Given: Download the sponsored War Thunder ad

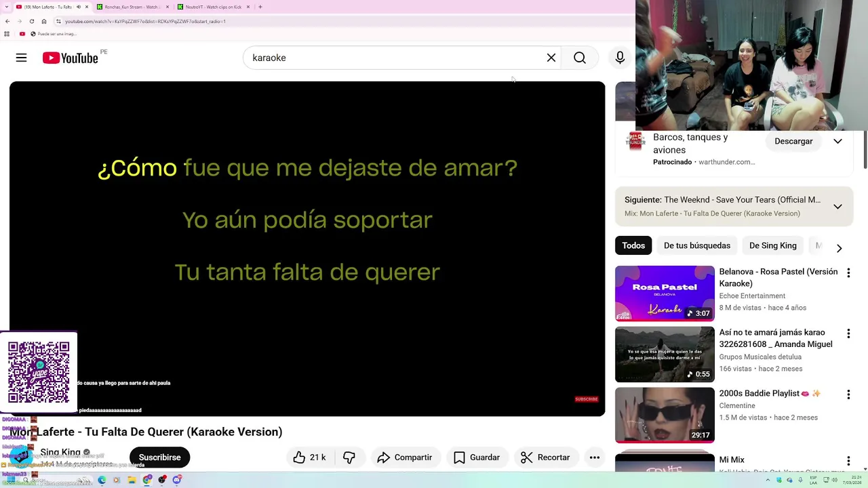Looking at the screenshot, I should [793, 141].
